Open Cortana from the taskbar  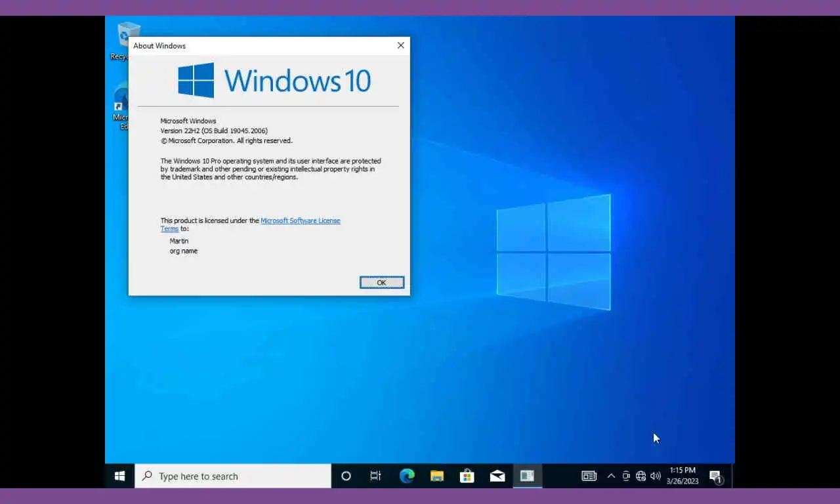coord(346,476)
